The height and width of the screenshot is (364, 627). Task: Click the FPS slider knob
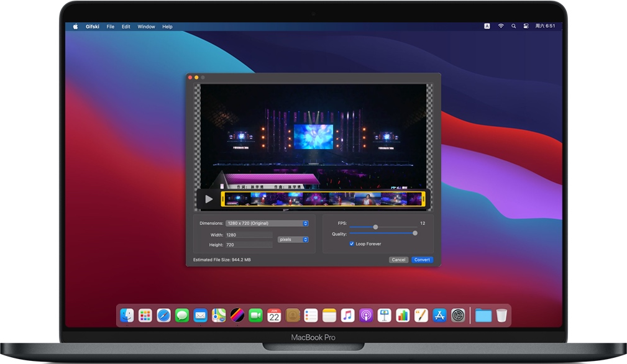pyautogui.click(x=375, y=227)
